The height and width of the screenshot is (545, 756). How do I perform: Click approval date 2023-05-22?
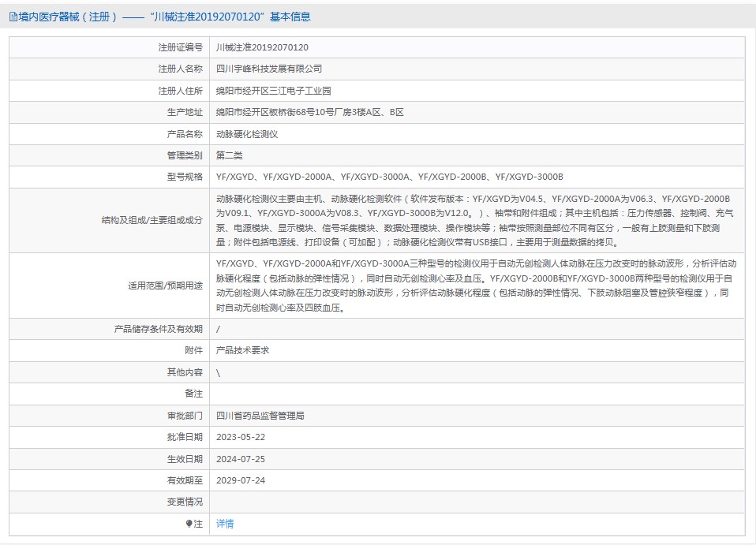click(241, 436)
